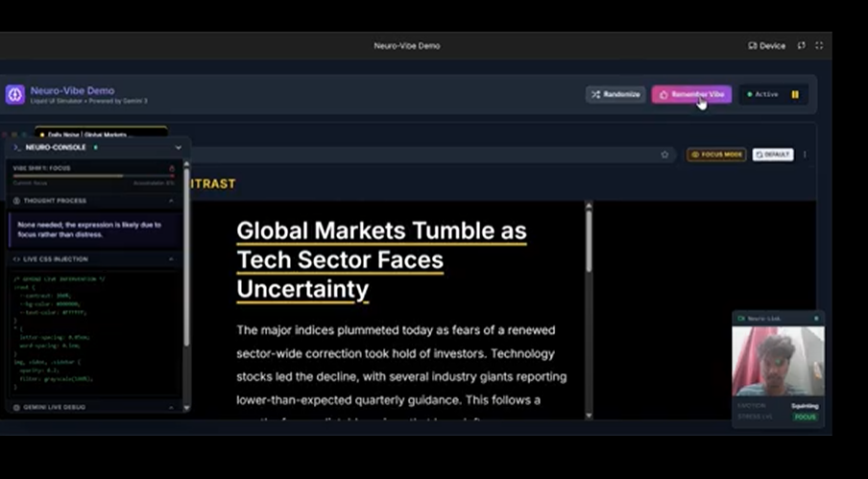Image resolution: width=868 pixels, height=479 pixels.
Task: Click the Neuro-Link webcam preview
Action: (778, 361)
